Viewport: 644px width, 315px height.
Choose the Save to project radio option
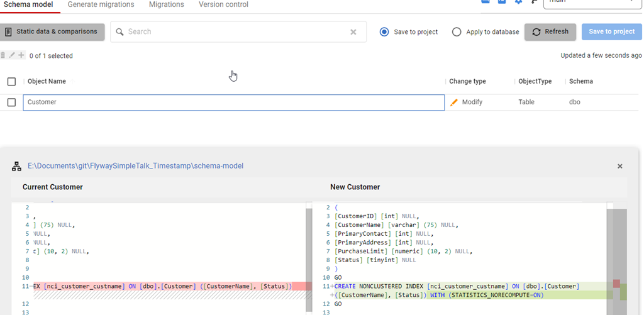(x=384, y=32)
